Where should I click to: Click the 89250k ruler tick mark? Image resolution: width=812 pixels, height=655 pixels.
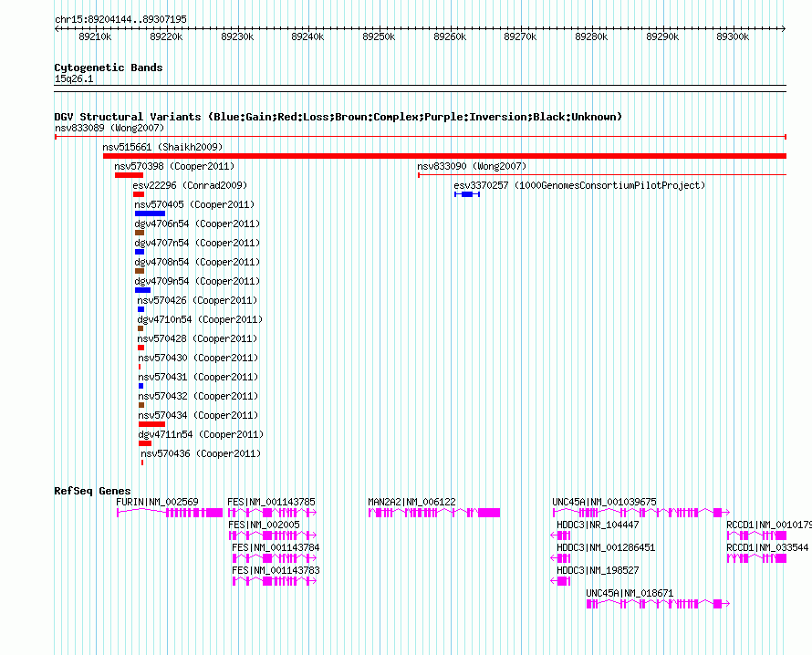click(380, 29)
